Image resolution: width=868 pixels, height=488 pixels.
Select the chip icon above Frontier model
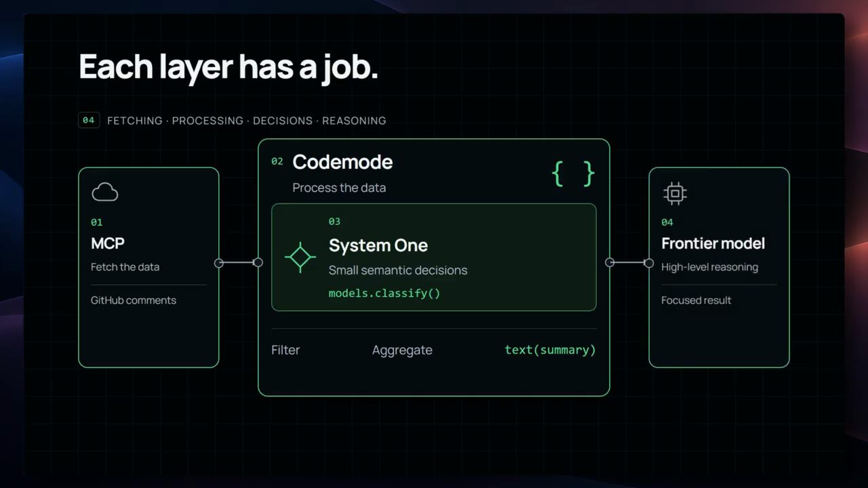(675, 194)
